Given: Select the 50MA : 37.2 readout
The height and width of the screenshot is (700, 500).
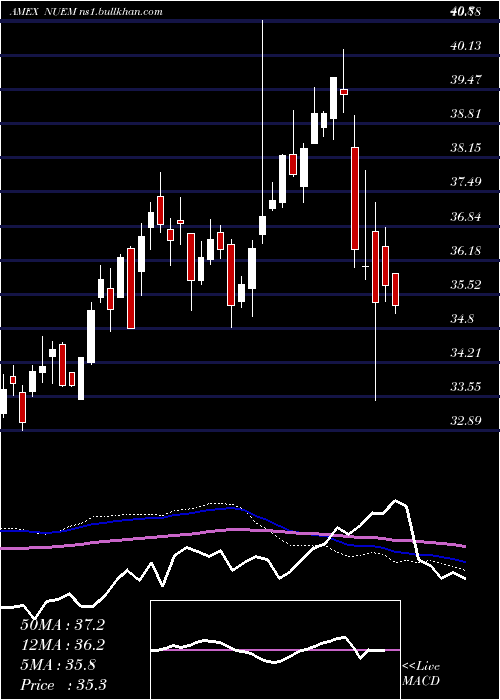Looking at the screenshot, I should pos(62,625).
